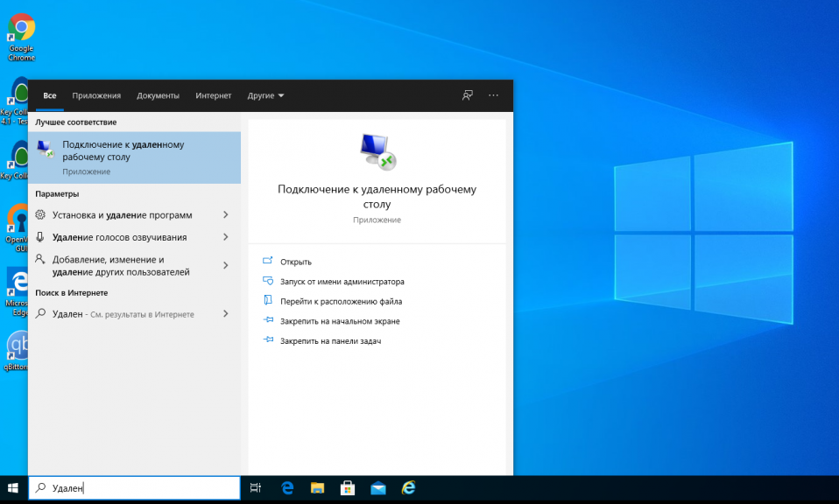Expand arrow for Удален internet search result
This screenshot has height=504, width=839.
226,313
